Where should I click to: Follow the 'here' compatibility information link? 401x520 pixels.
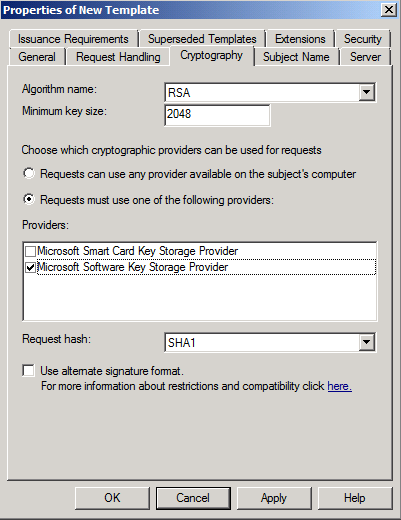tap(339, 386)
